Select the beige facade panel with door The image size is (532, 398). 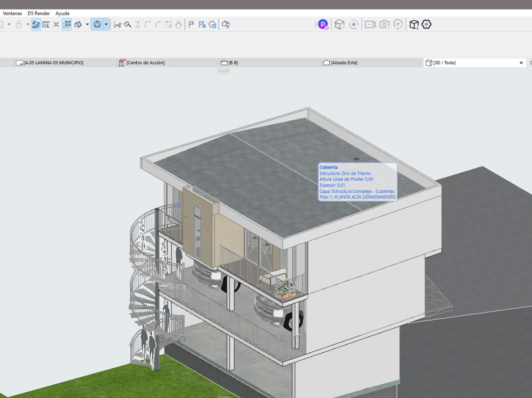(x=198, y=227)
